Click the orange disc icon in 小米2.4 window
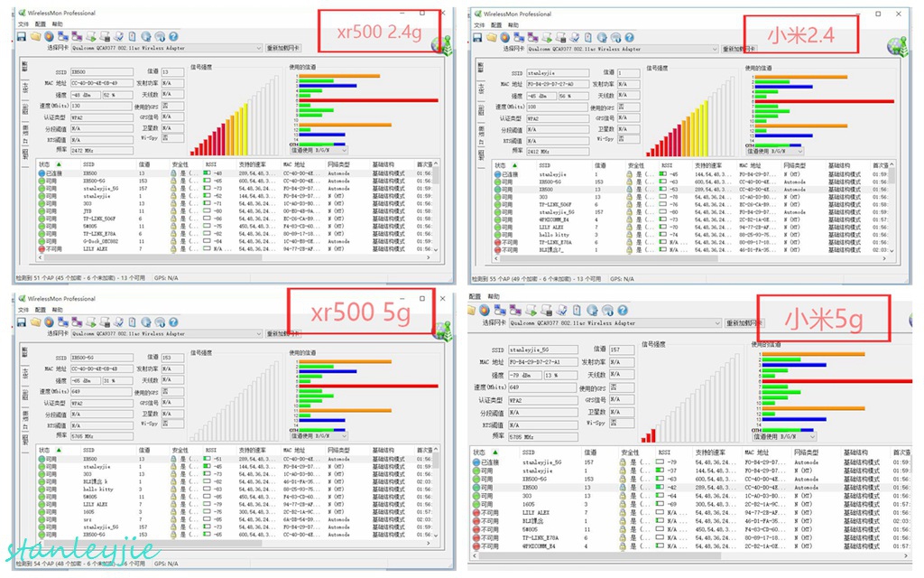Screen dimensions: 924x578 click(x=505, y=37)
